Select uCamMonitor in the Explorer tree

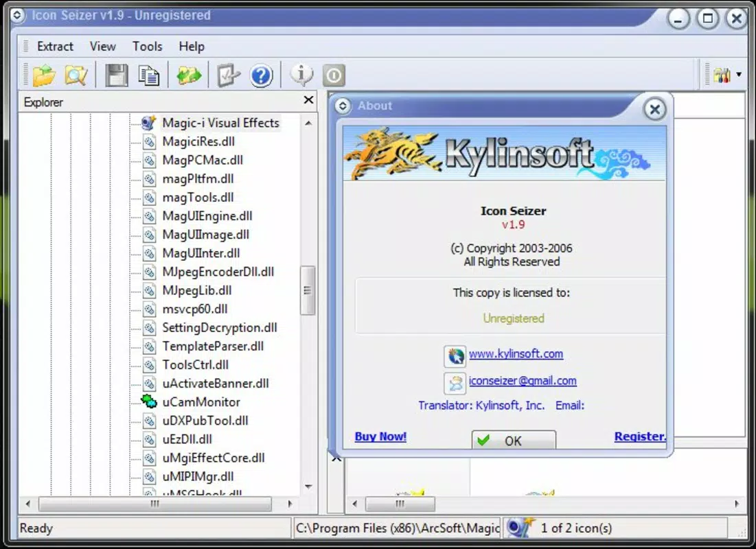(x=201, y=402)
